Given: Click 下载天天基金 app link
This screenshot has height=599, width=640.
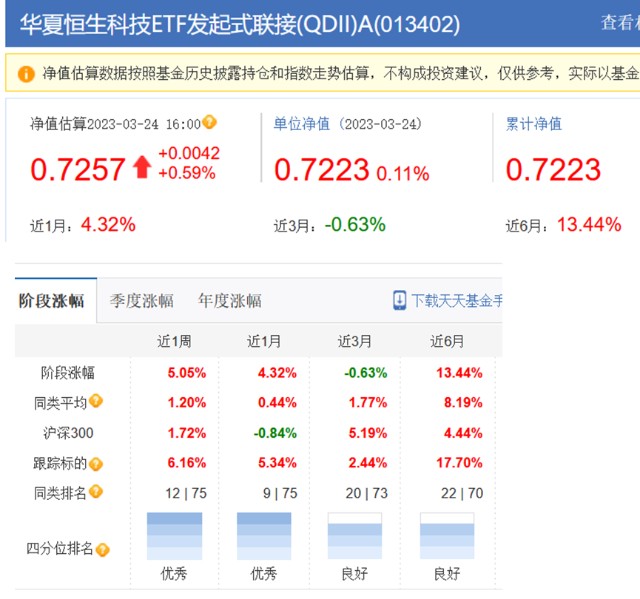Looking at the screenshot, I should pyautogui.click(x=457, y=301).
